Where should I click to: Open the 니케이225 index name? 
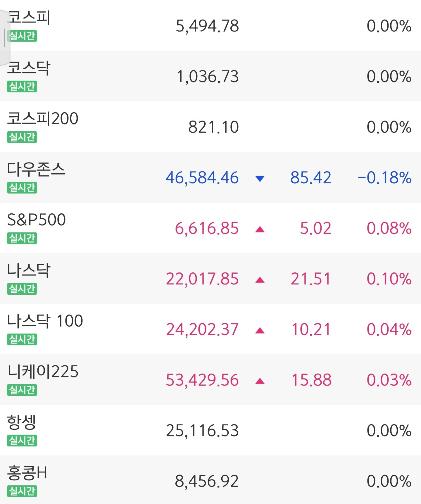(43, 372)
